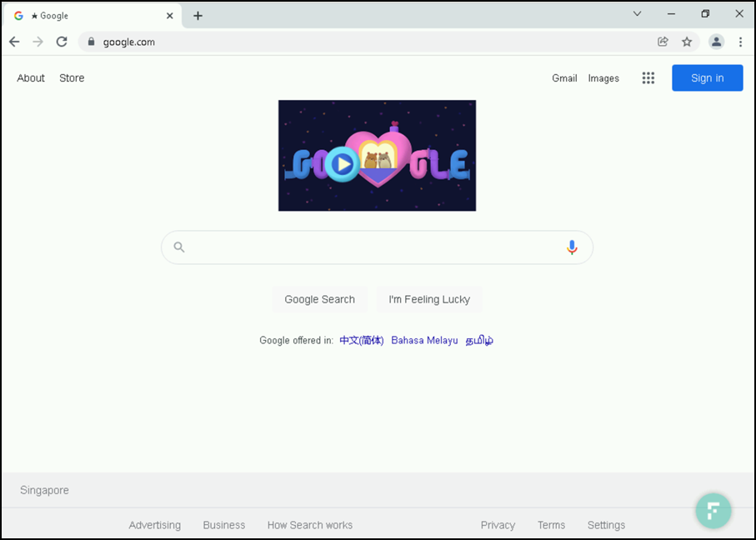Open the Chrome profile avatar icon
The image size is (756, 540).
pyautogui.click(x=716, y=42)
